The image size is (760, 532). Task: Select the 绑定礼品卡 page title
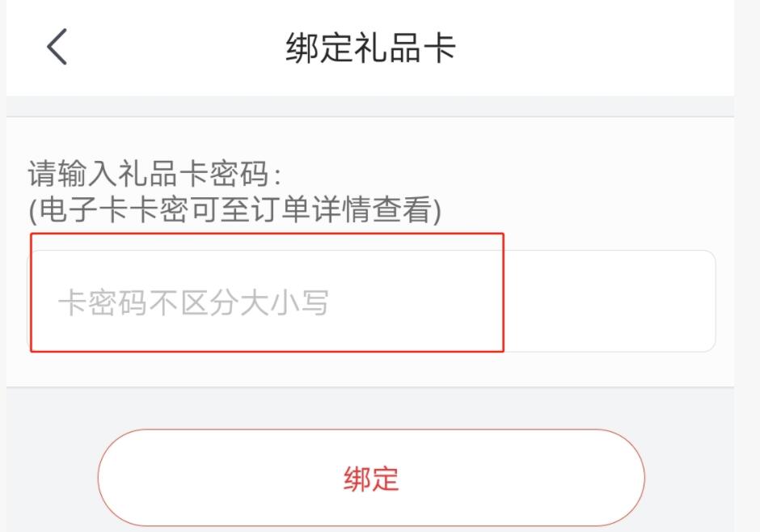[x=371, y=48]
